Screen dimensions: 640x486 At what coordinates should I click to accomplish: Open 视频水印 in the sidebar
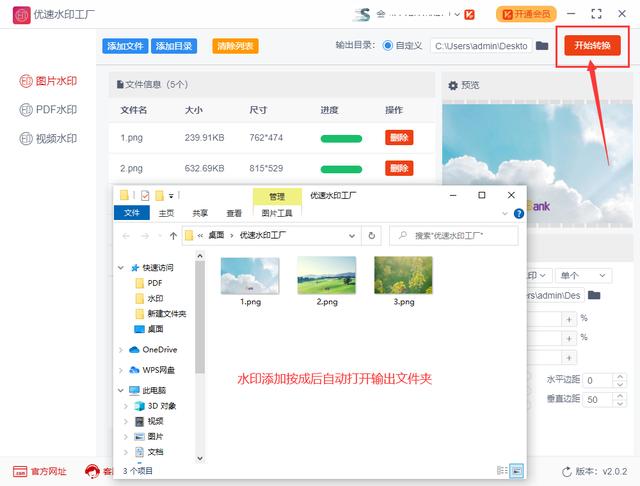click(x=48, y=138)
